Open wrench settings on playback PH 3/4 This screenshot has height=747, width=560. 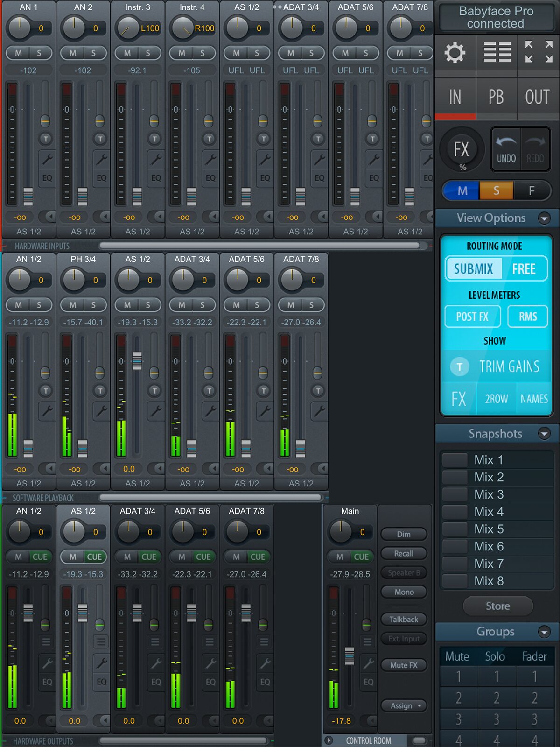tap(101, 411)
